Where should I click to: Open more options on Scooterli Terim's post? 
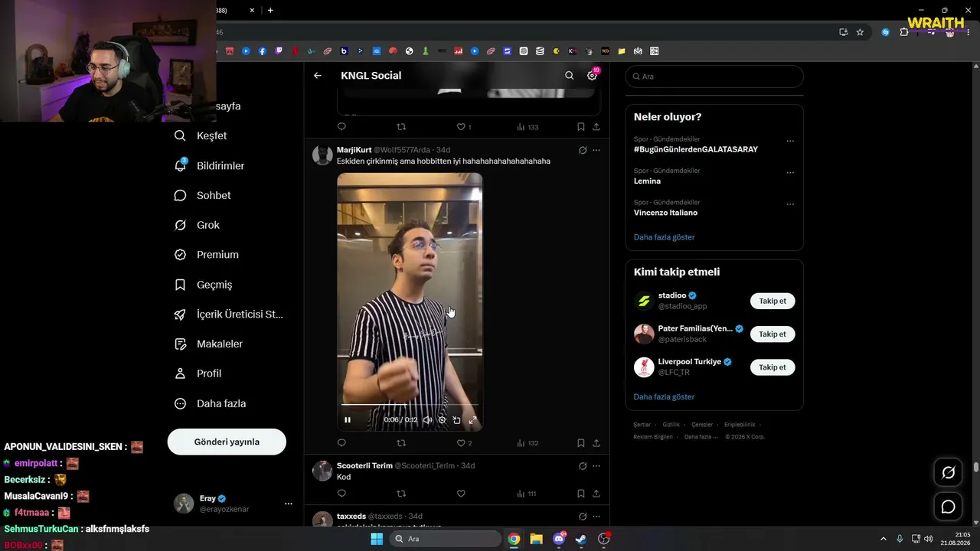596,466
